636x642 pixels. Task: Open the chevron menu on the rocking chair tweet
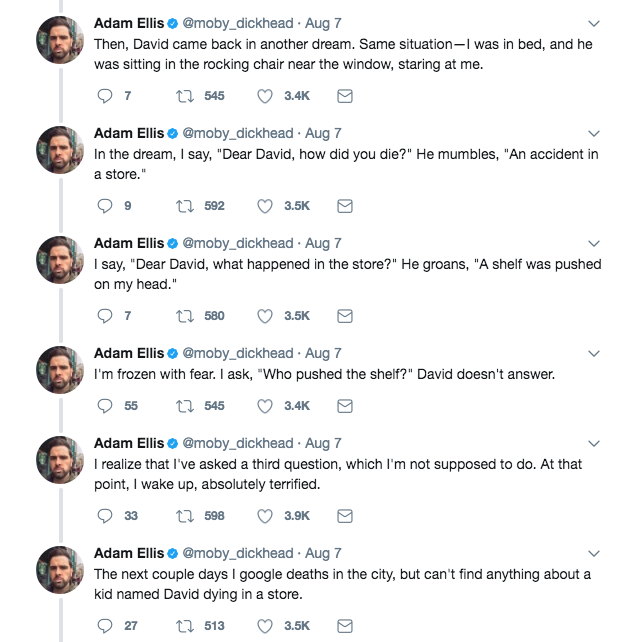[x=594, y=23]
